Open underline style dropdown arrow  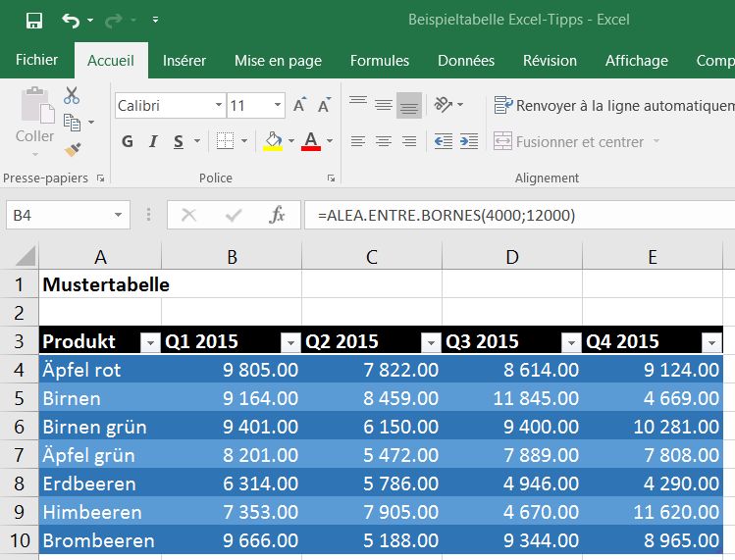click(197, 141)
